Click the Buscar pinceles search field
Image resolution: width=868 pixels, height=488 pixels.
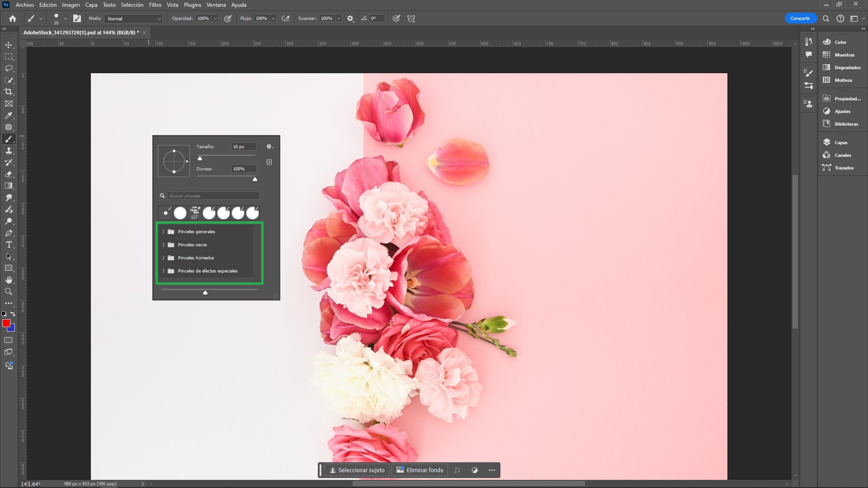[x=213, y=196]
